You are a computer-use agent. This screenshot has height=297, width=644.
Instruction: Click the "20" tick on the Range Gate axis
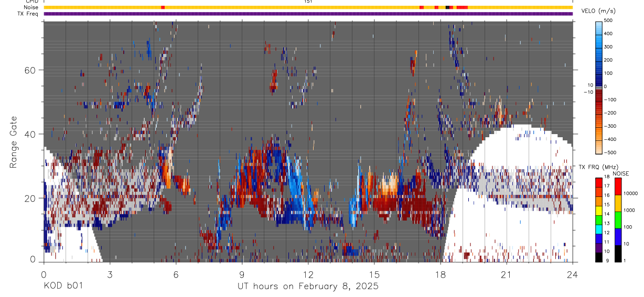point(30,197)
